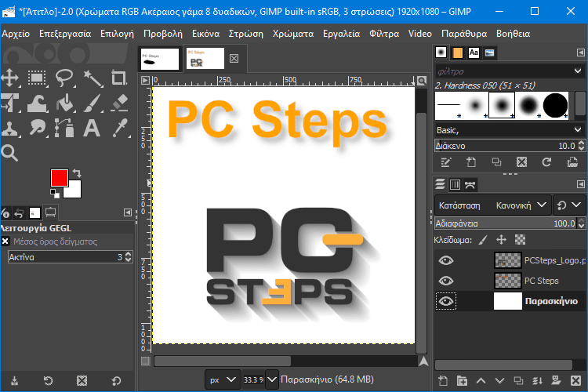Click the red foreground color swatch
This screenshot has height=392, width=588.
pos(58,177)
